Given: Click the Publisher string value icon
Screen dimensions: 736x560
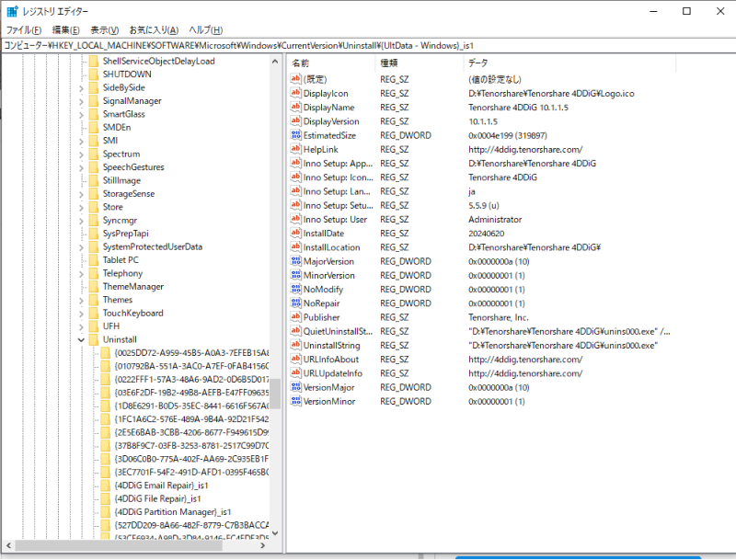Looking at the screenshot, I should click(x=295, y=317).
